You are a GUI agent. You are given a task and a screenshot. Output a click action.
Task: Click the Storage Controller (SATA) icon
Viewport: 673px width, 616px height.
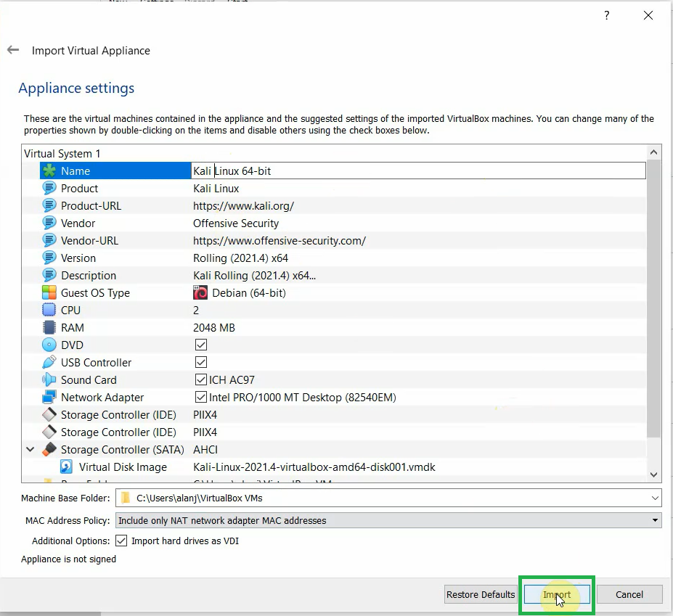49,449
